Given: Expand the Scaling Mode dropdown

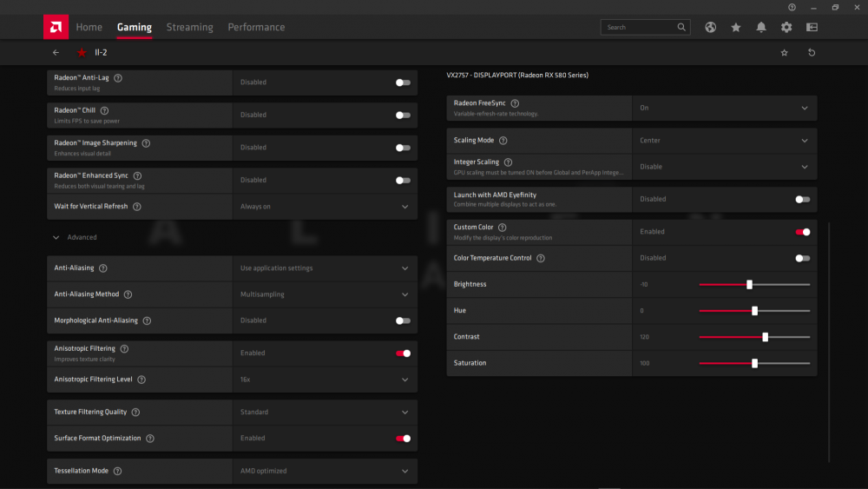Looking at the screenshot, I should coord(805,141).
